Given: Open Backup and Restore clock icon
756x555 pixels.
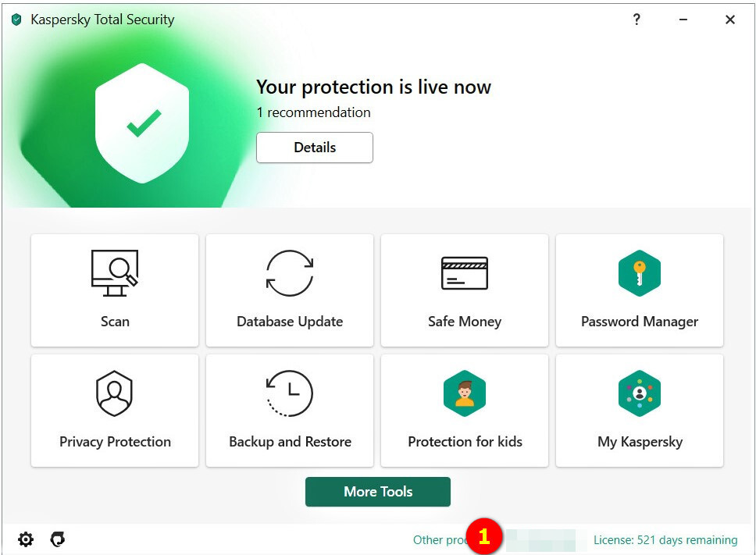Looking at the screenshot, I should click(x=289, y=393).
